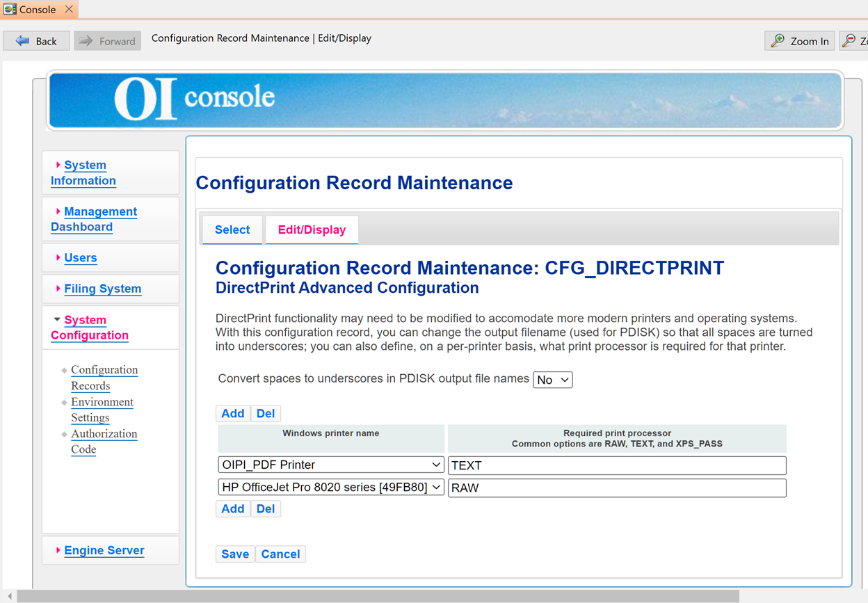Switch to the Select tab
This screenshot has height=603, width=868.
point(232,230)
